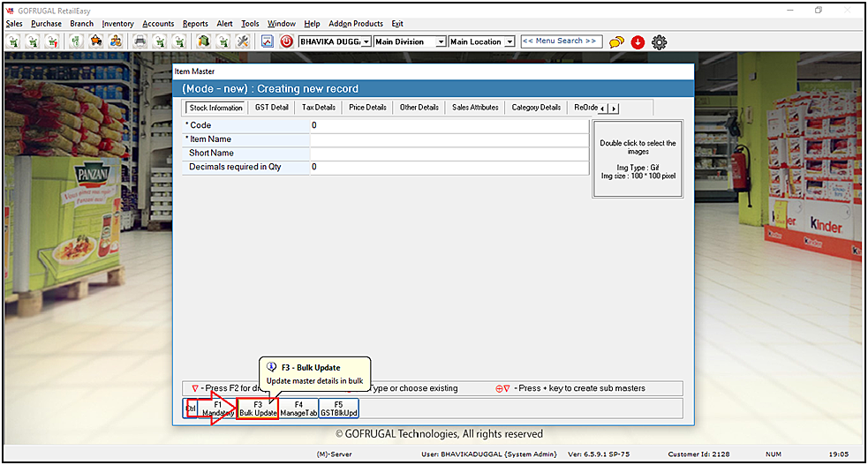Open the Addon Products menu
The height and width of the screenshot is (465, 868).
click(356, 24)
